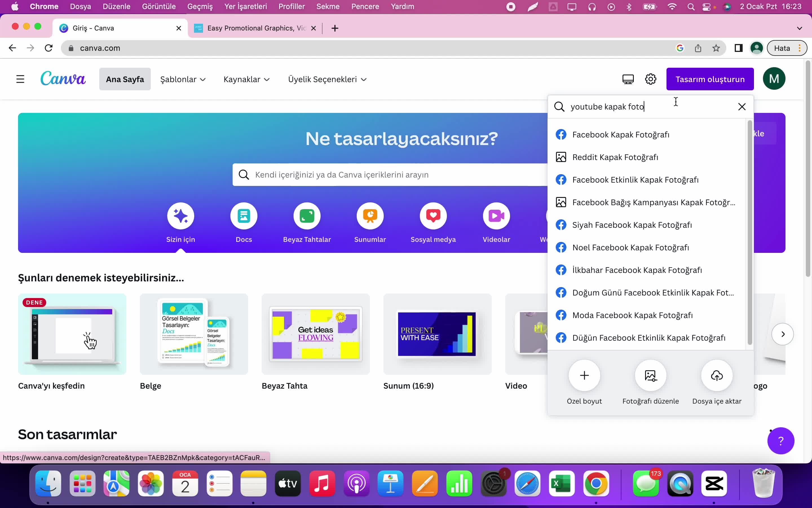Viewport: 812px width, 508px height.
Task: Open the purple help question mark button
Action: click(x=780, y=441)
